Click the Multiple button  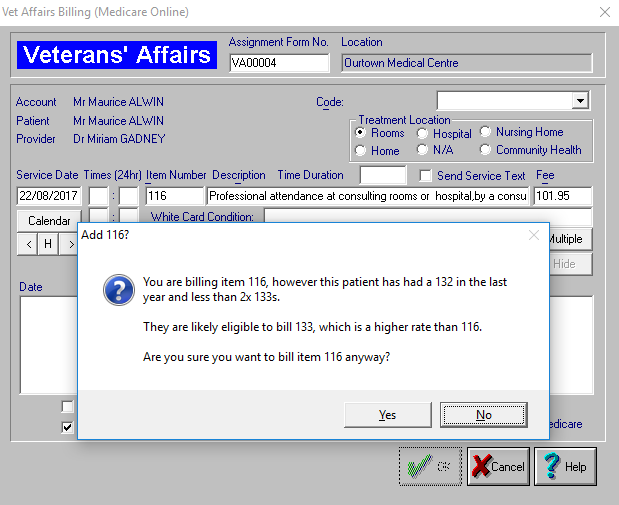pyautogui.click(x=570, y=239)
